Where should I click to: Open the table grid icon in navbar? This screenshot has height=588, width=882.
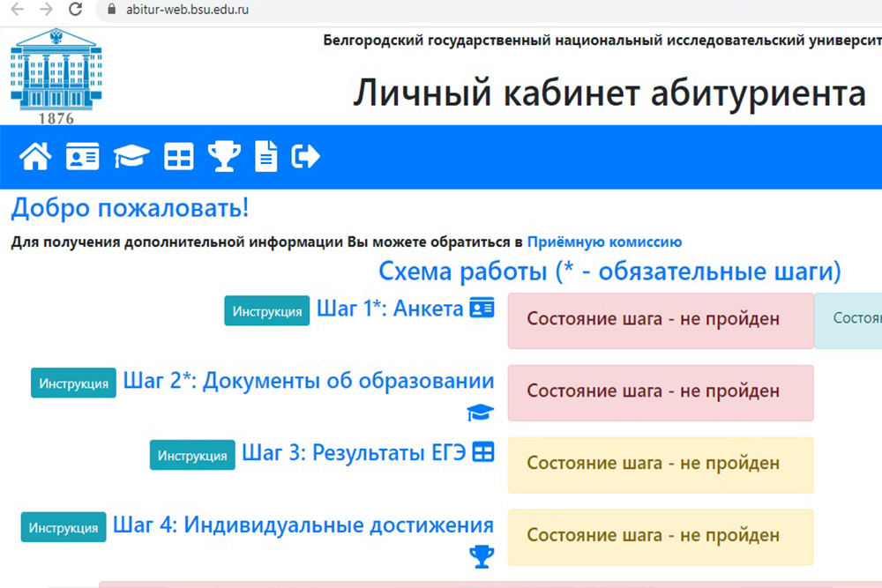(x=179, y=157)
